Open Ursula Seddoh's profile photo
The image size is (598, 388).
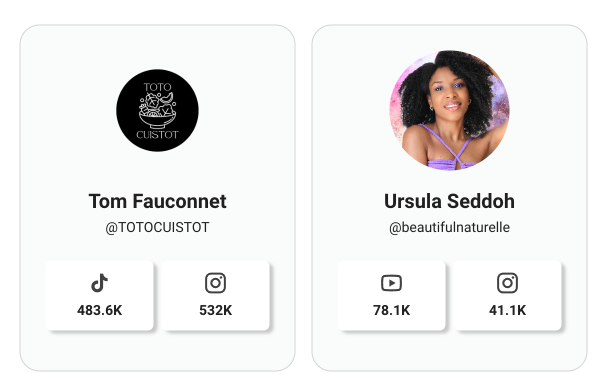[x=449, y=110]
